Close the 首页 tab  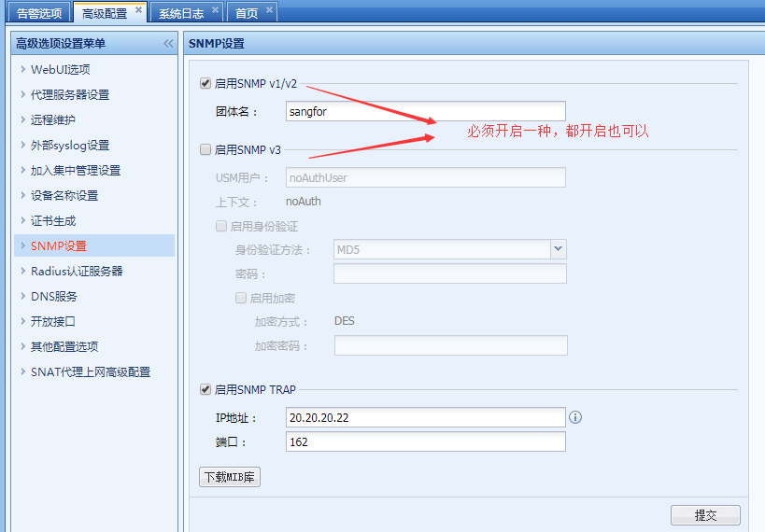point(269,9)
